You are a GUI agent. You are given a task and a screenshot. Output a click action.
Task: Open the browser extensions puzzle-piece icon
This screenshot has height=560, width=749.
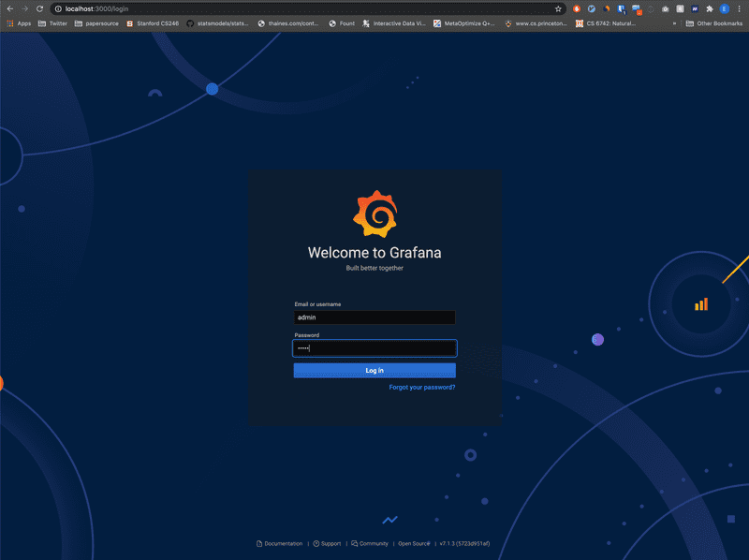tap(709, 7)
